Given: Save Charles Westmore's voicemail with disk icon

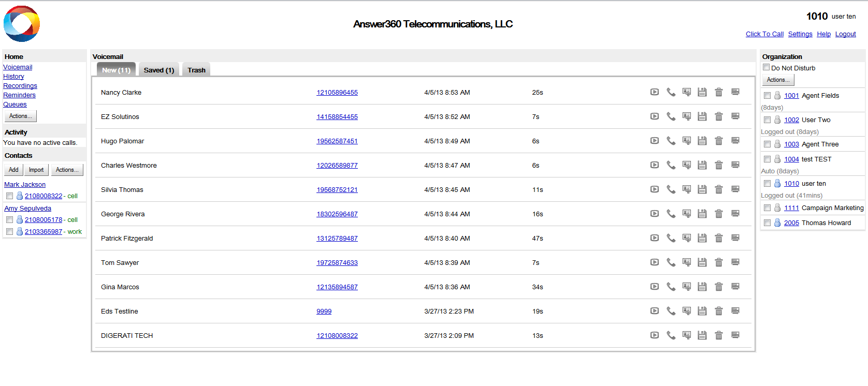Looking at the screenshot, I should coord(702,165).
